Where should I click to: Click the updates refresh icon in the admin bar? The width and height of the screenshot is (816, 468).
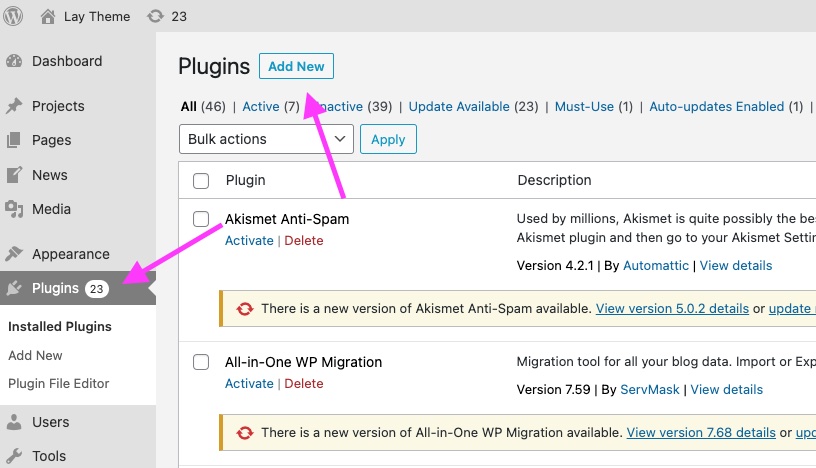[x=155, y=16]
